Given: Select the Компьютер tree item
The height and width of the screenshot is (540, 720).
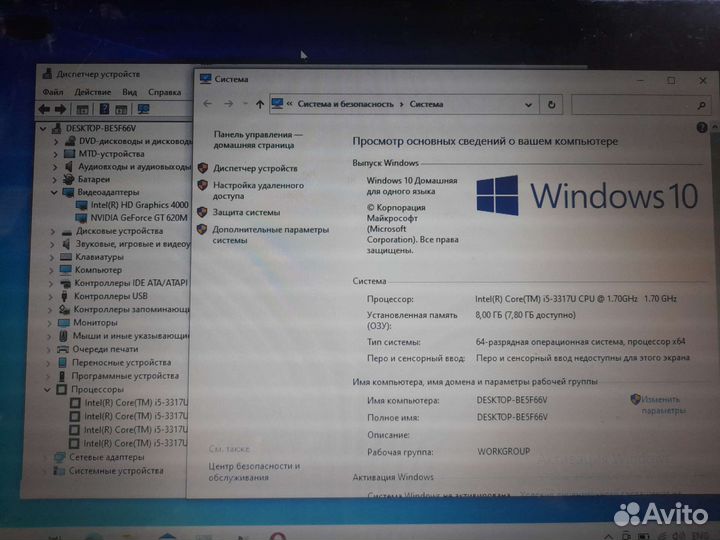Looking at the screenshot, I should point(99,270).
